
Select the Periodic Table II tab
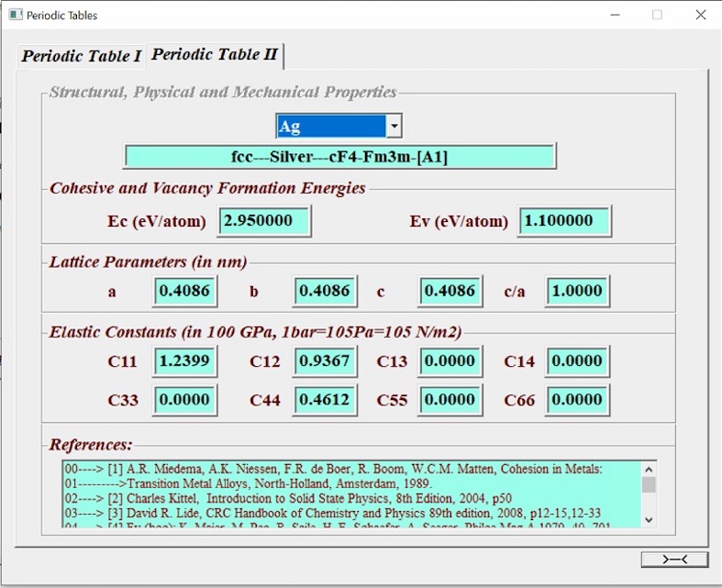point(215,54)
